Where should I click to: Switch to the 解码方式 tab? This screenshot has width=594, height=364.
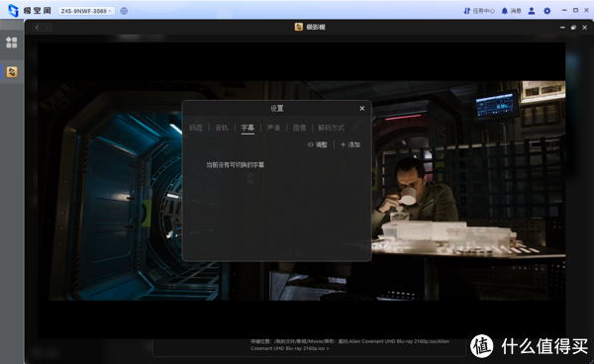pos(331,128)
